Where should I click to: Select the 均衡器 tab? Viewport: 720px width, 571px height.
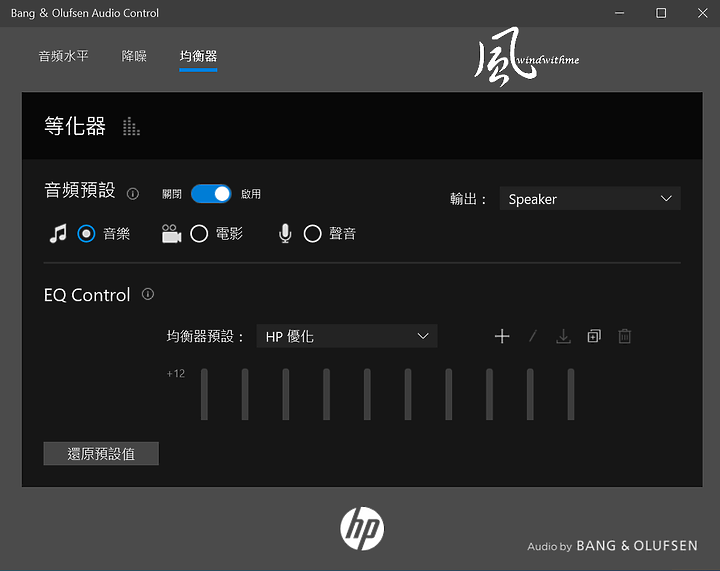198,56
